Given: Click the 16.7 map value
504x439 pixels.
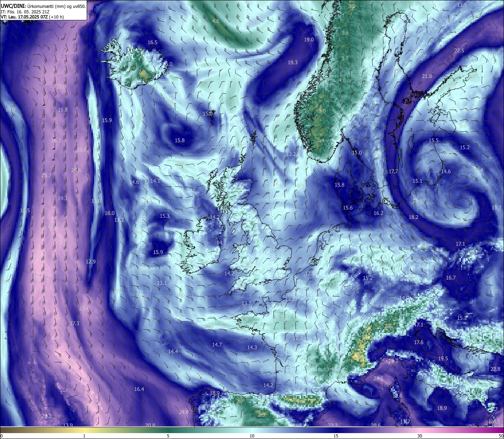Looking at the screenshot, I should 451,278.
